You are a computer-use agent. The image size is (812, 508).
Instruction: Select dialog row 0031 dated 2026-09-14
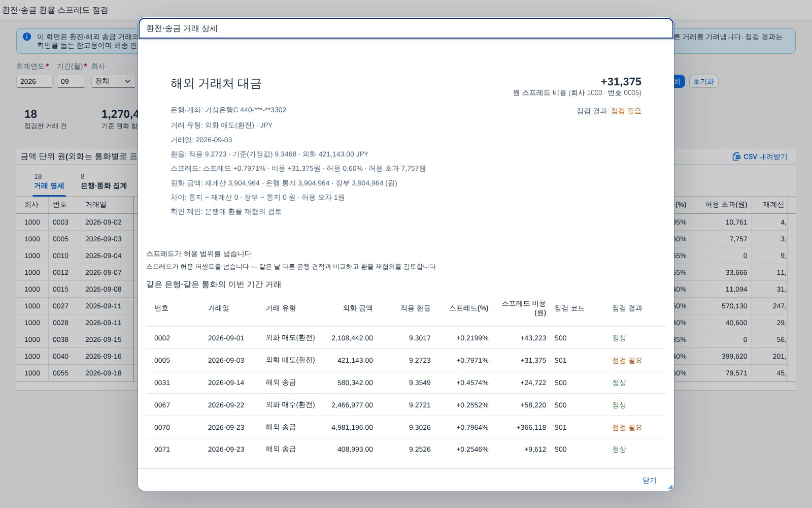point(406,383)
